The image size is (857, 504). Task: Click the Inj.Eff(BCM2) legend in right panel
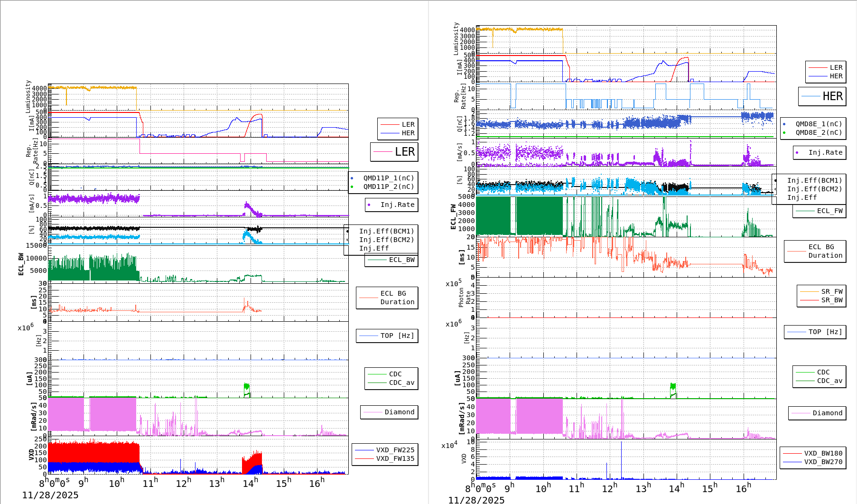814,189
